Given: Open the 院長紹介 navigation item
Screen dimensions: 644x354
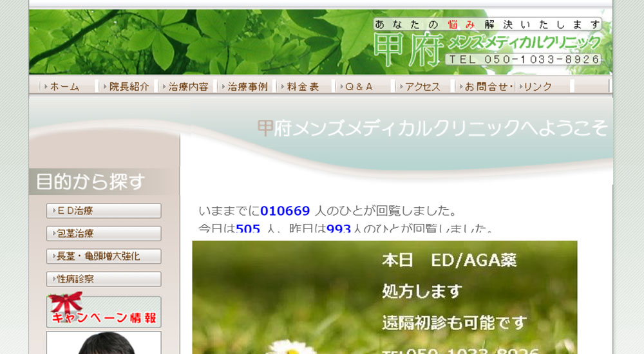Looking at the screenshot, I should point(128,87).
